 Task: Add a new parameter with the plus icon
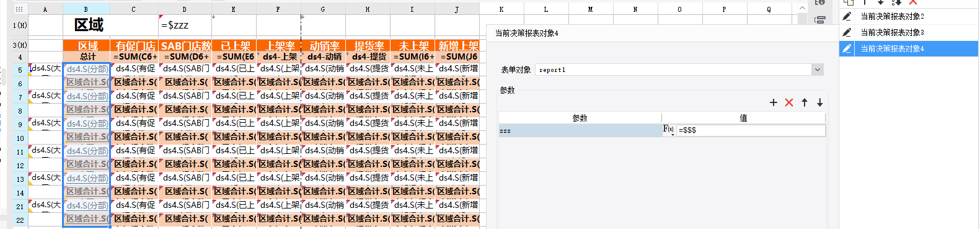pyautogui.click(x=773, y=102)
